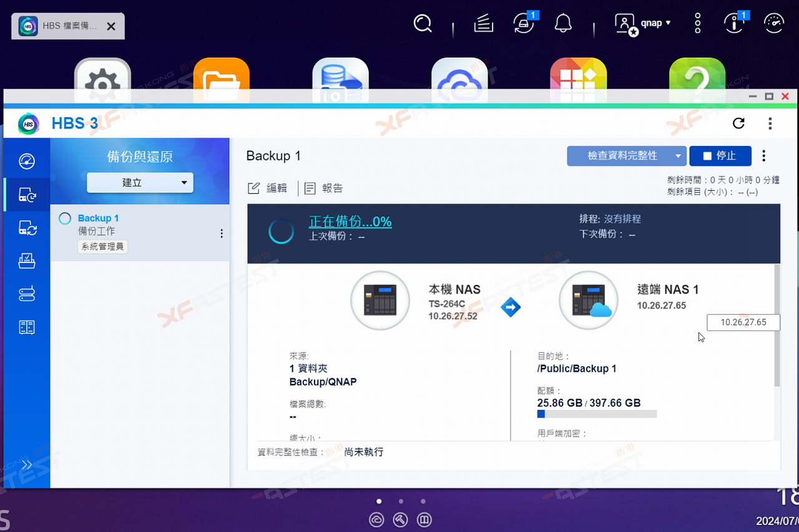This screenshot has height=532, width=799.
Task: Click the middle tool icon in bottom dock
Action: click(x=401, y=520)
